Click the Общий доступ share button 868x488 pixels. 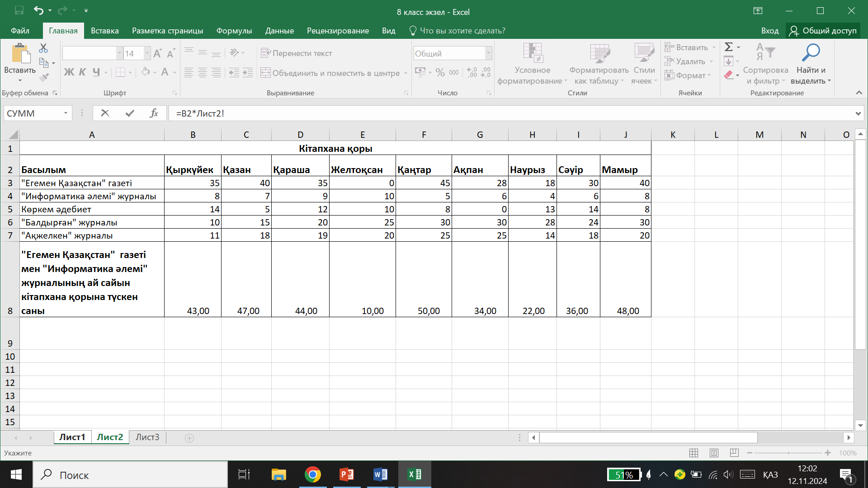tap(823, 31)
